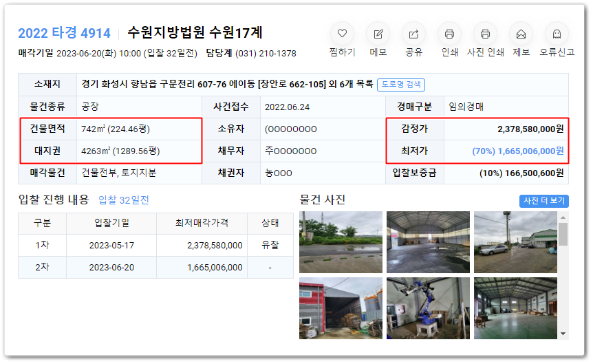The width and height of the screenshot is (593, 364).
Task: Click the phone number (031) 210-1378
Action: coord(266,54)
